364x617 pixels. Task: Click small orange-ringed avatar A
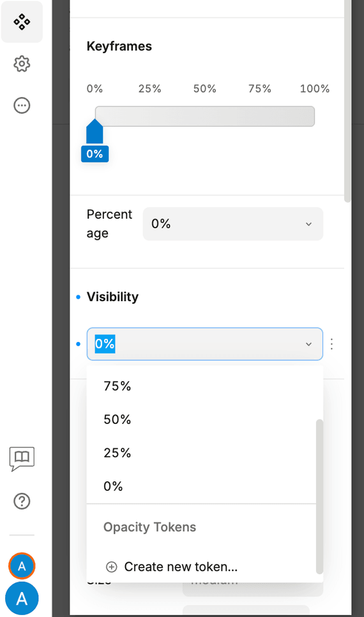22,566
